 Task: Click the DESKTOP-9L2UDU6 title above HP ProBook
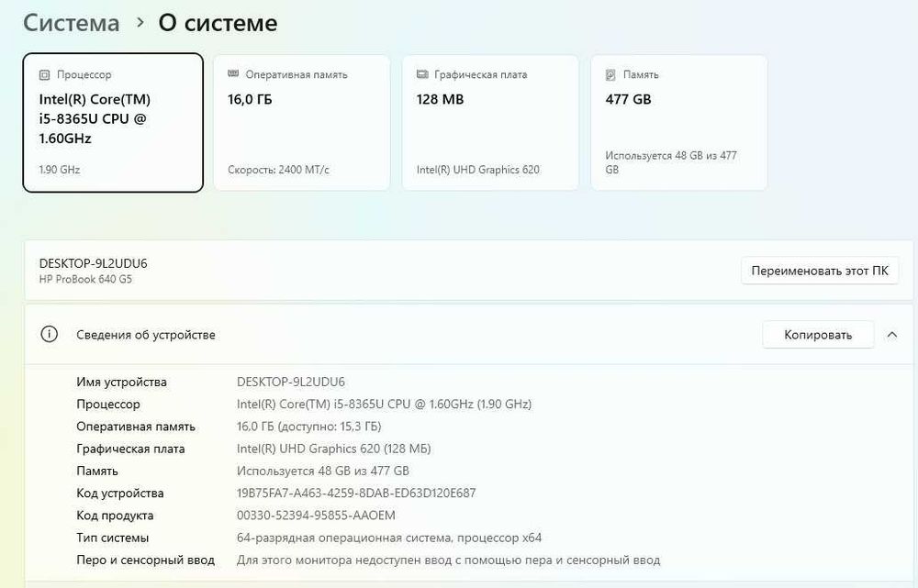click(93, 263)
